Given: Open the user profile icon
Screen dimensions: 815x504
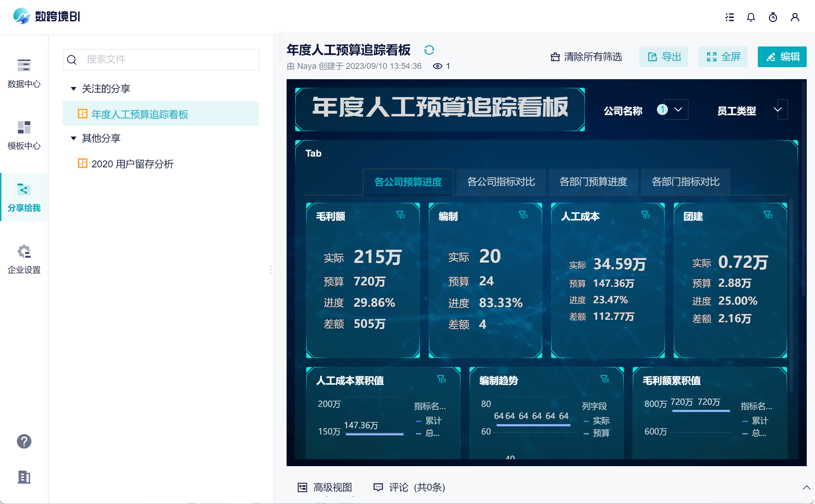Looking at the screenshot, I should [x=795, y=17].
